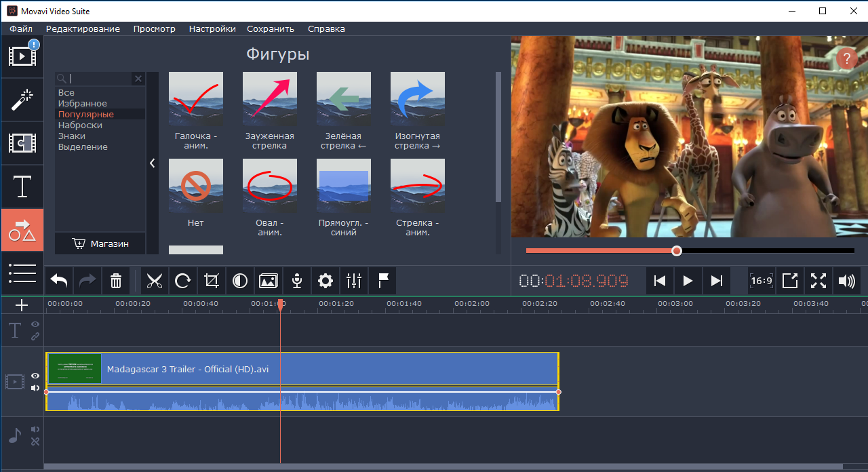
Task: Toggle title track visibility eye icon
Action: coord(35,325)
